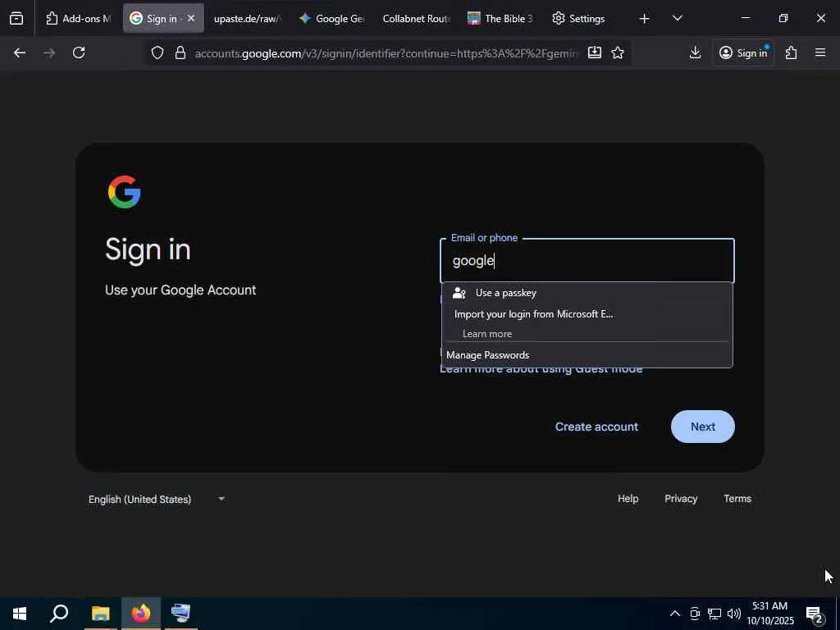Image resolution: width=840 pixels, height=630 pixels.
Task: Click the Firefox taskbar icon
Action: click(141, 614)
